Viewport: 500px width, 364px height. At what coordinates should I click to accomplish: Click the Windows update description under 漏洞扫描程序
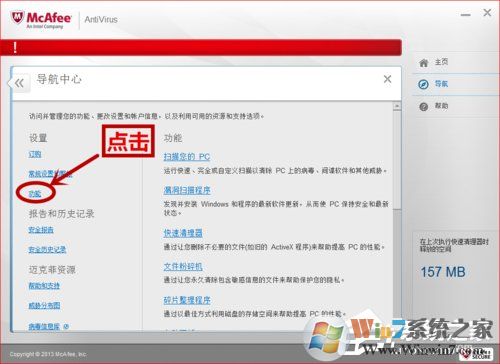(x=276, y=208)
